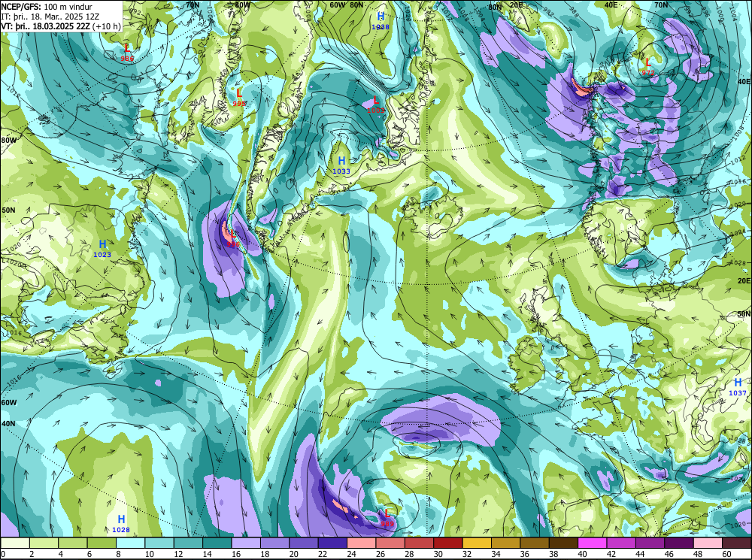Screen dimensions: 752x560
Task: Pick the dark indigo 22–24 legend swatch
Action: tap(332, 543)
